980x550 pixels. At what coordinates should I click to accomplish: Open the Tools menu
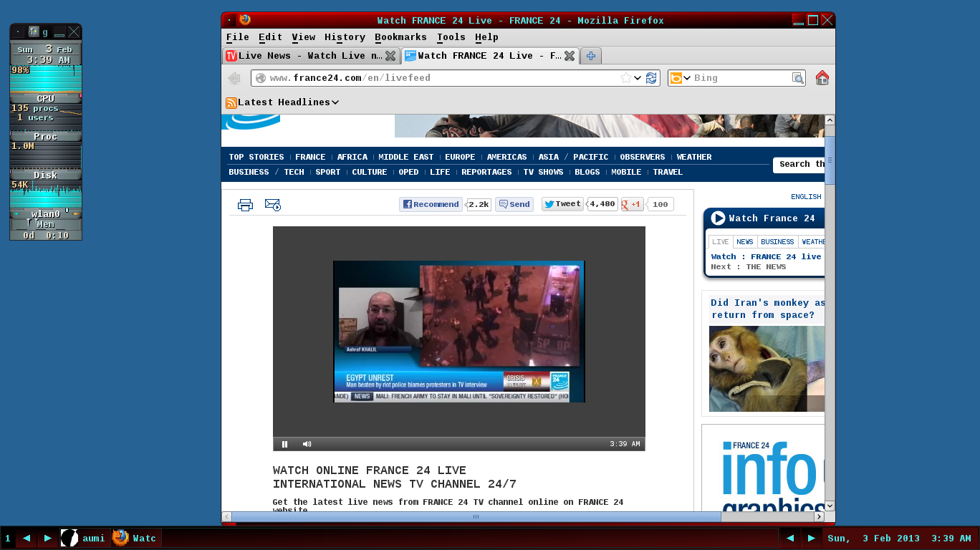coord(451,37)
